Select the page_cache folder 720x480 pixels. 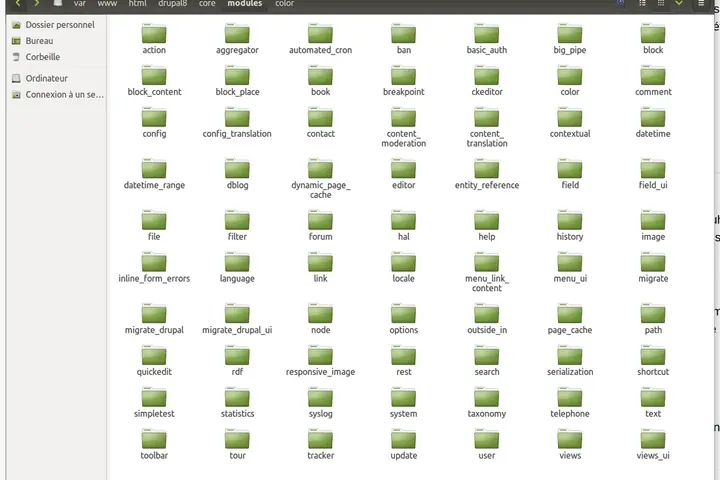tap(570, 318)
